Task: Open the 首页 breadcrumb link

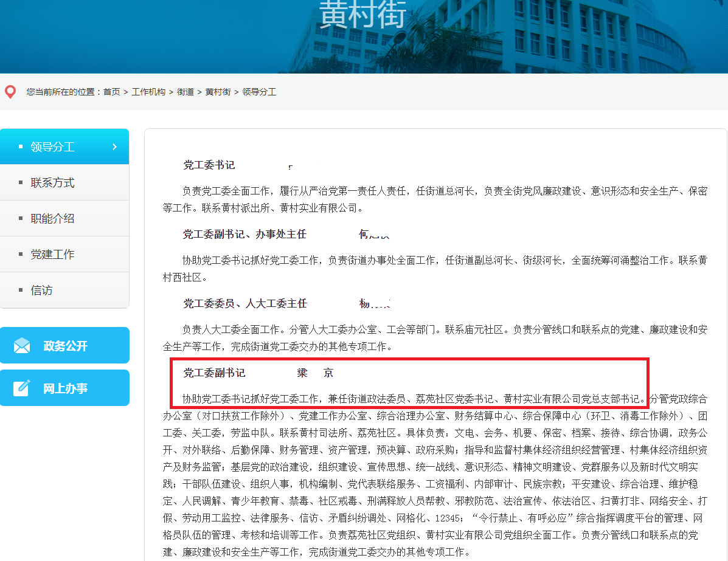Action: 112,92
